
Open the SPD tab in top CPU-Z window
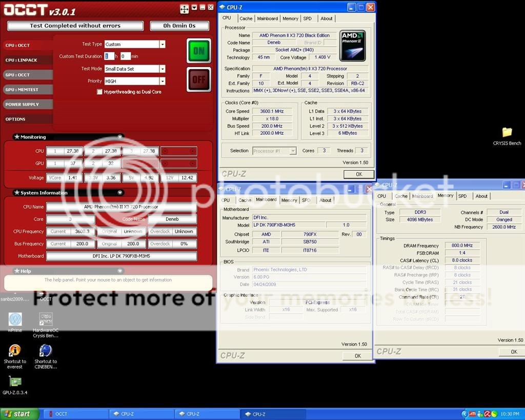[x=308, y=18]
